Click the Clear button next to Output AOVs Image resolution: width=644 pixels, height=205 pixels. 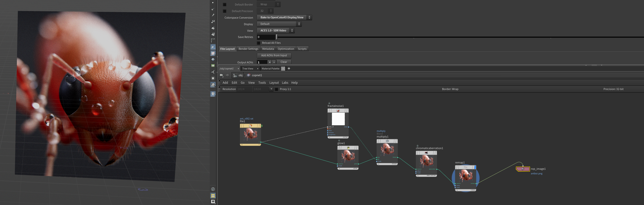284,62
